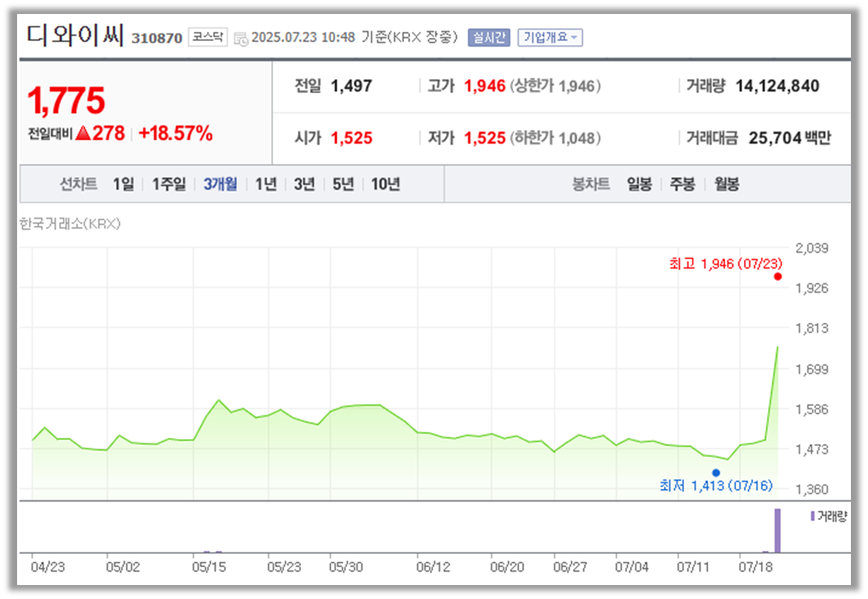Select the 1일 line chart period

[x=123, y=184]
